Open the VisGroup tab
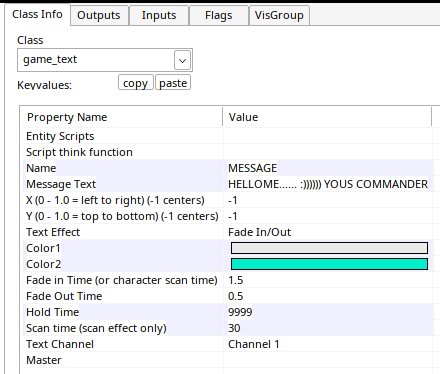This screenshot has height=374, width=440. click(x=279, y=15)
